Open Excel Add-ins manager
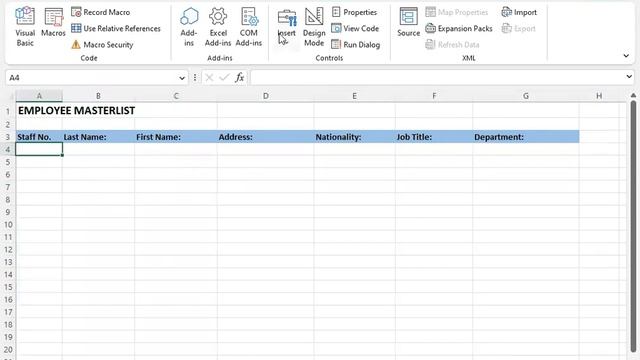The height and width of the screenshot is (360, 640). pyautogui.click(x=218, y=27)
